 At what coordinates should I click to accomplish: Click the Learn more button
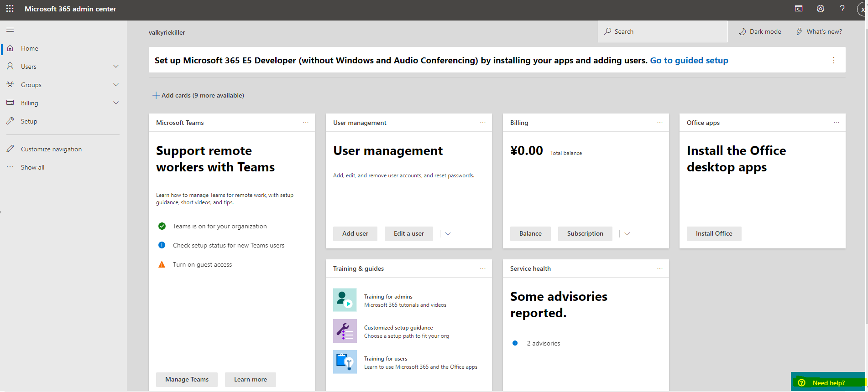(x=251, y=380)
